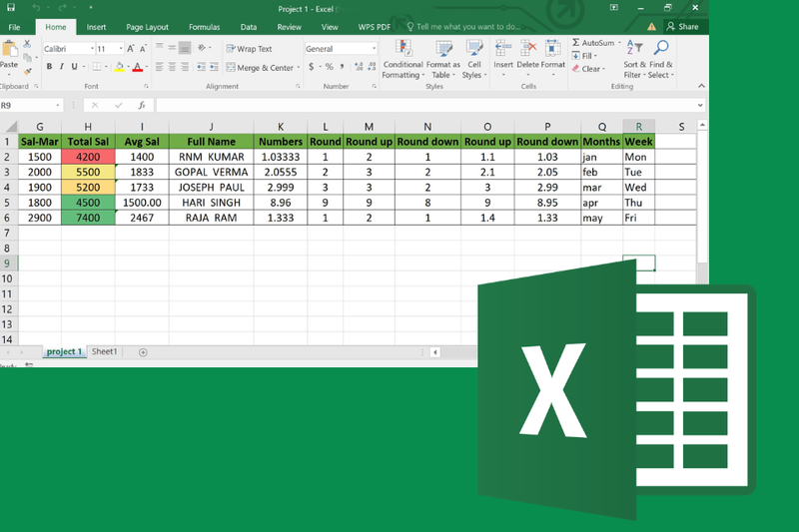Apply accounting dollar number format

click(x=312, y=67)
